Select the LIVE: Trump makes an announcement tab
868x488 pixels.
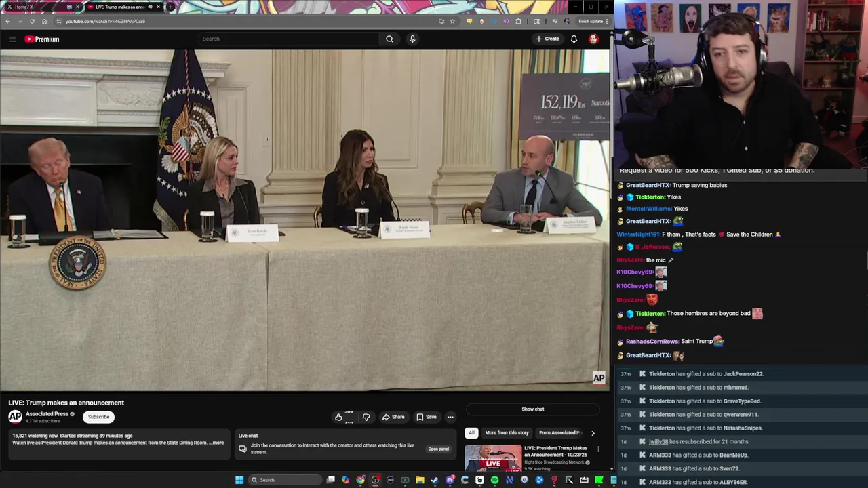tap(123, 7)
